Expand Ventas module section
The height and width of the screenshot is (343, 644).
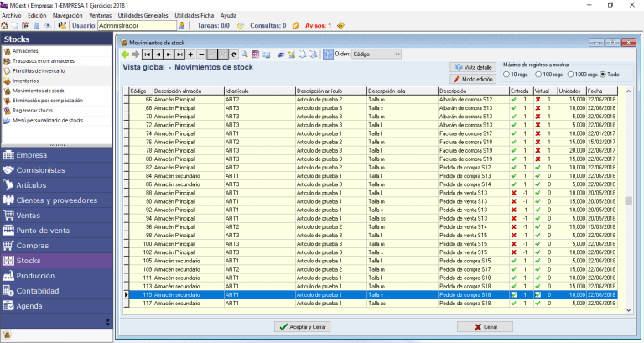pos(57,216)
